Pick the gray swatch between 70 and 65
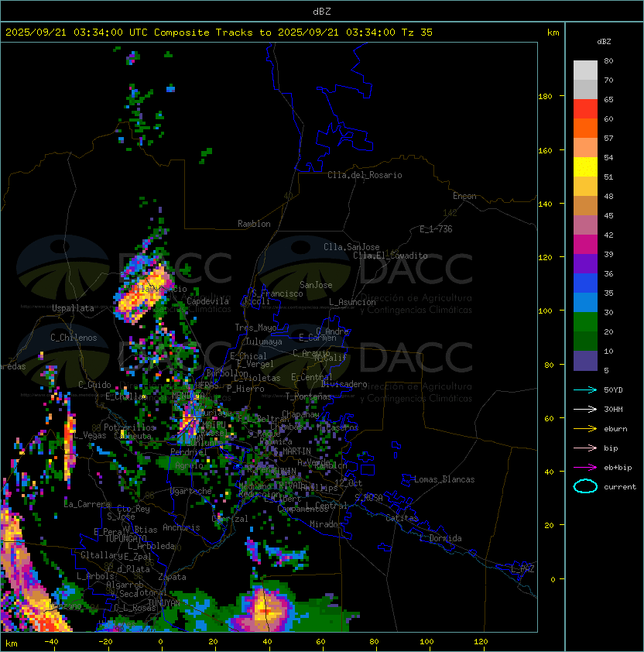This screenshot has height=652, width=644. pos(585,89)
